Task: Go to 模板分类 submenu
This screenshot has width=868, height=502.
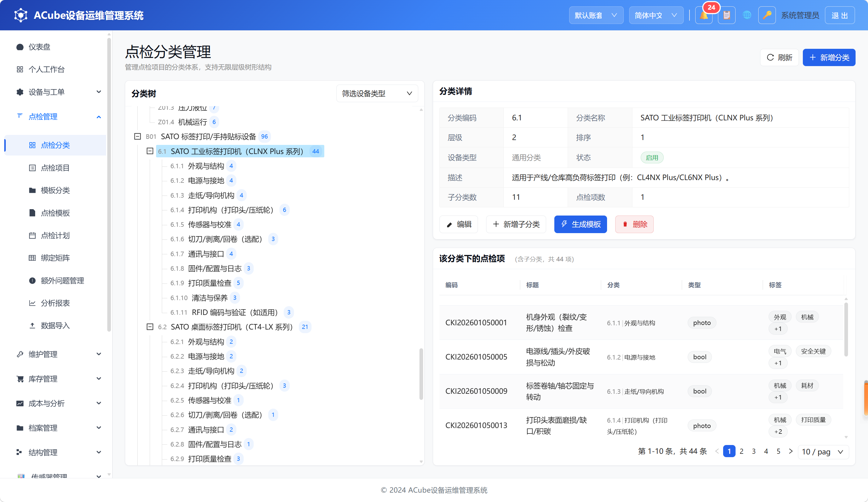Action: pyautogui.click(x=55, y=190)
